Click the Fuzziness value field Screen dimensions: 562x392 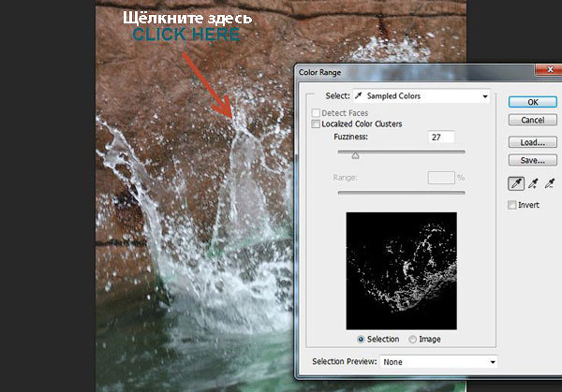coord(441,138)
